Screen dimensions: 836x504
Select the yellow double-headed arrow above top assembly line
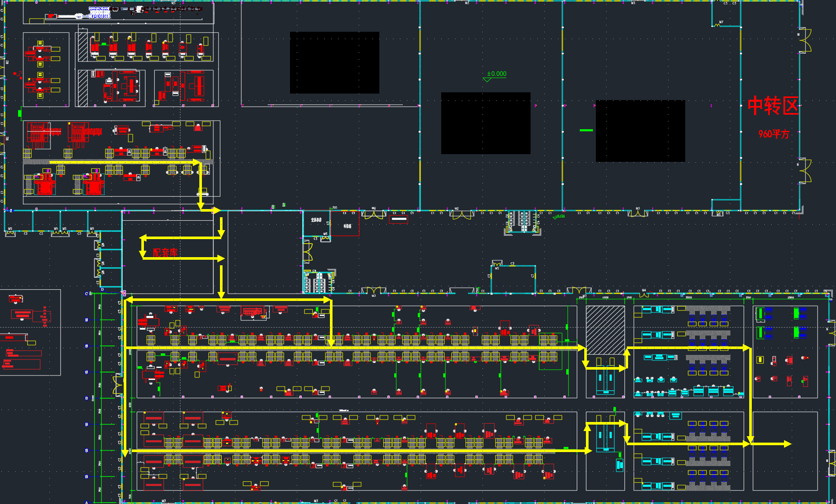228,300
